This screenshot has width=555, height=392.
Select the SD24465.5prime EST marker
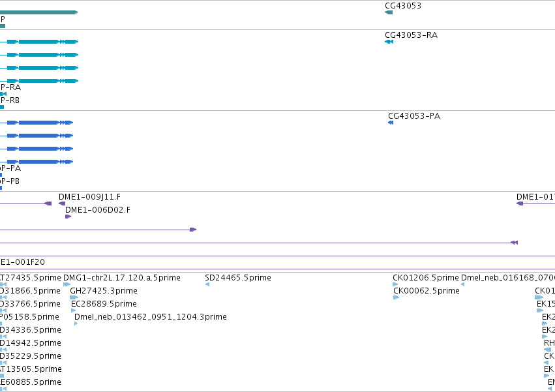pyautogui.click(x=207, y=284)
